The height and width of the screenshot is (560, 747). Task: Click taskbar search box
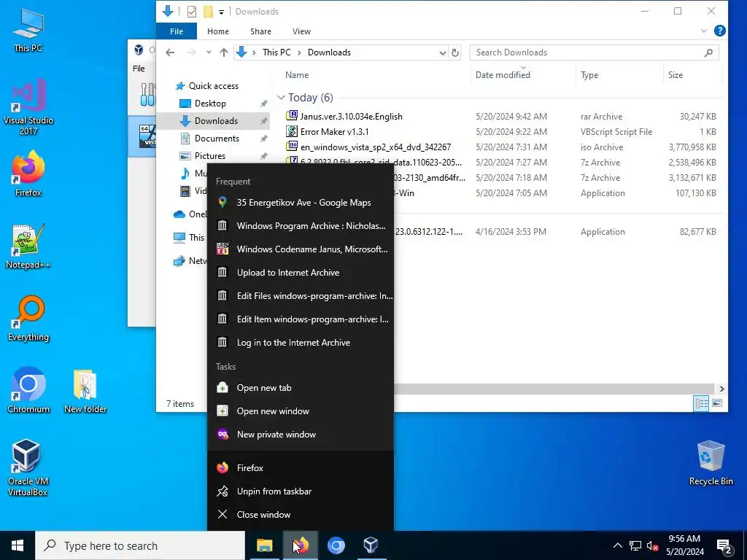point(140,545)
